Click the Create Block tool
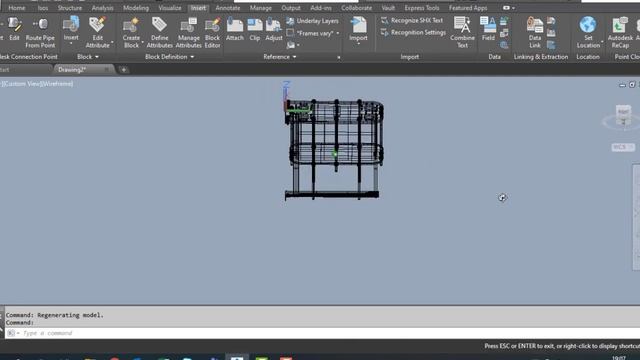Viewport: 640px width, 360px height. point(131,33)
